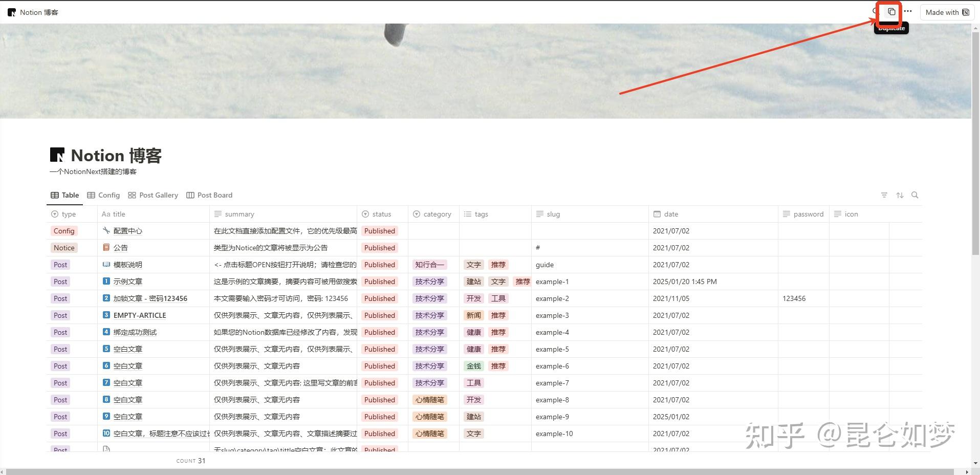
Task: Click the tags list icon in the tags header
Action: tap(467, 214)
